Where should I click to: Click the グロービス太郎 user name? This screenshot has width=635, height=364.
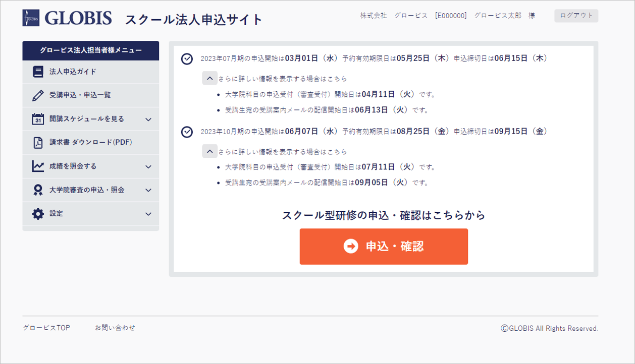point(498,16)
